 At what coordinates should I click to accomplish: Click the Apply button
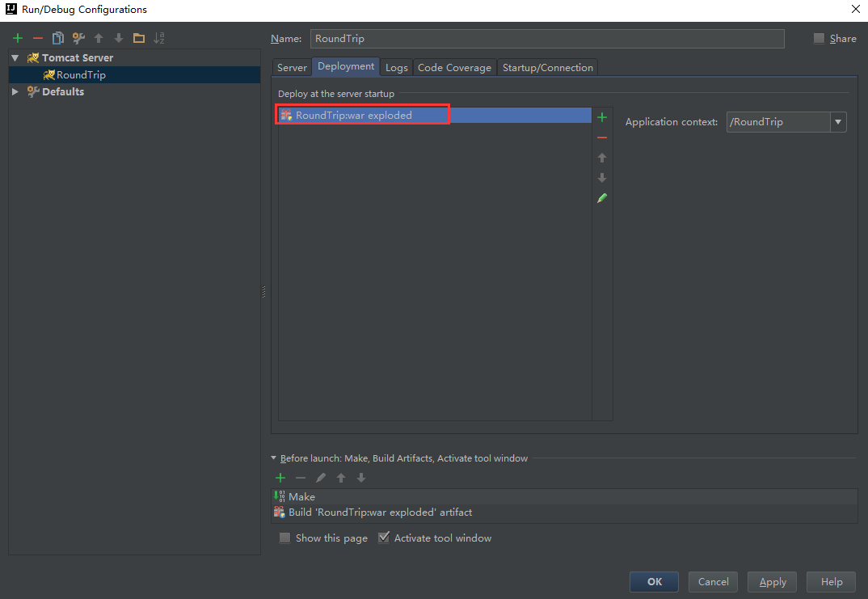pyautogui.click(x=773, y=582)
